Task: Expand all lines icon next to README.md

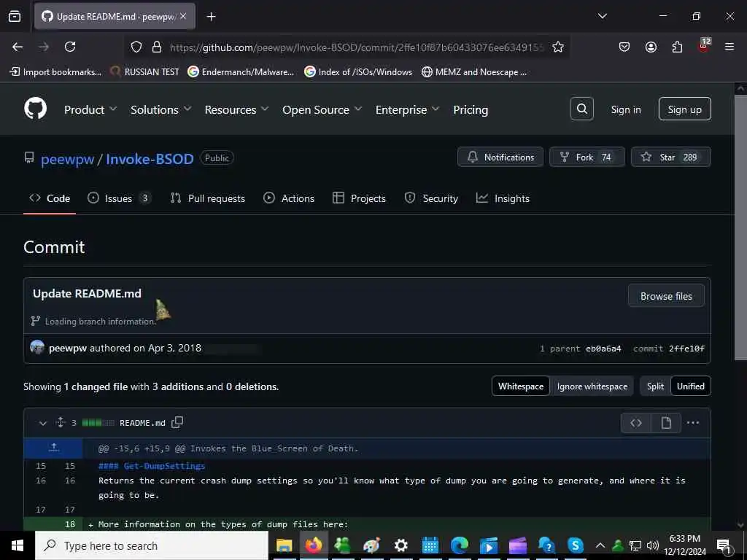Action: (x=60, y=422)
